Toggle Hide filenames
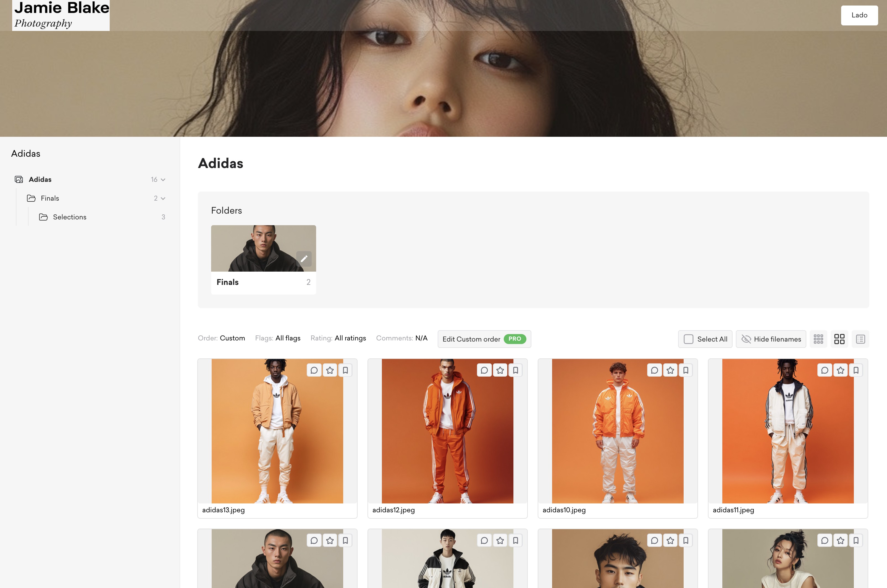The height and width of the screenshot is (588, 887). pyautogui.click(x=771, y=339)
